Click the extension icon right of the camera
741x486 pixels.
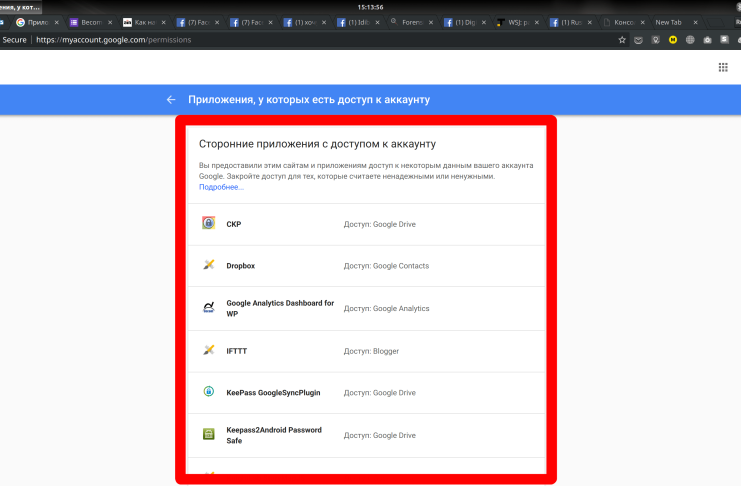click(724, 40)
